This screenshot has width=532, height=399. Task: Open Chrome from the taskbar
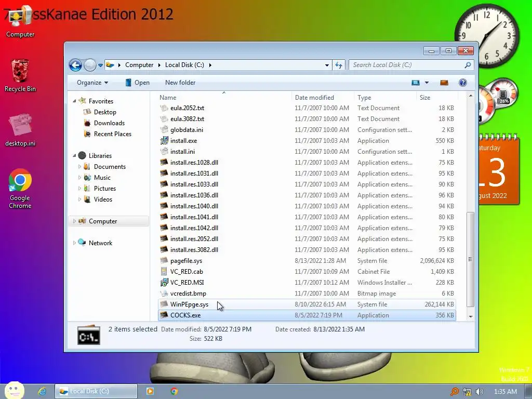point(174,391)
